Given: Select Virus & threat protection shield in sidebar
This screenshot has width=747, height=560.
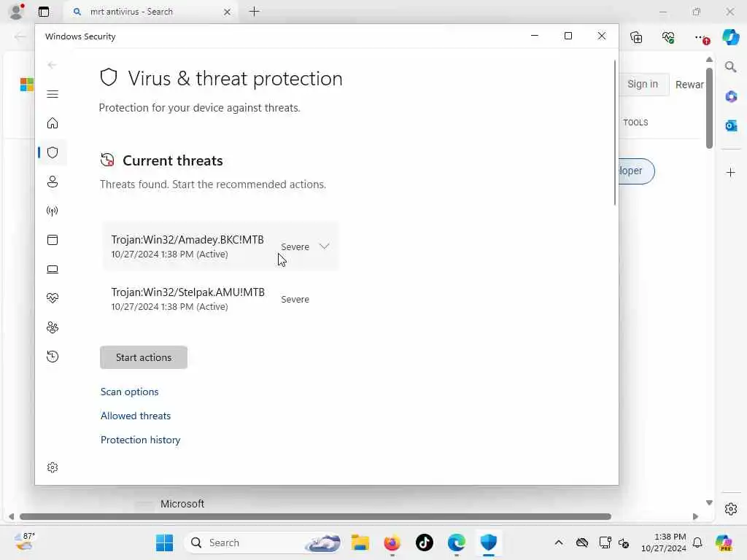Looking at the screenshot, I should pos(53,152).
